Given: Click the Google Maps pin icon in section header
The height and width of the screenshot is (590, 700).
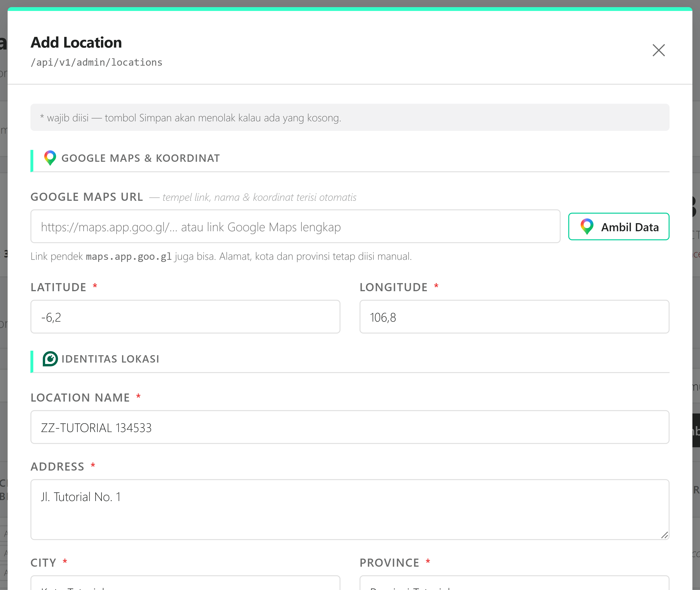Looking at the screenshot, I should pyautogui.click(x=50, y=158).
